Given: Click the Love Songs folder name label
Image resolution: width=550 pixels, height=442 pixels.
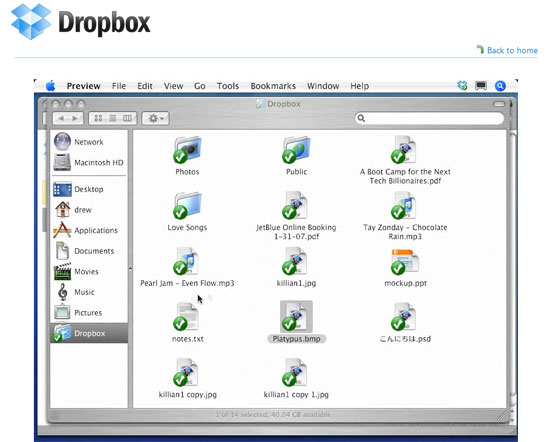Looking at the screenshot, I should [187, 227].
